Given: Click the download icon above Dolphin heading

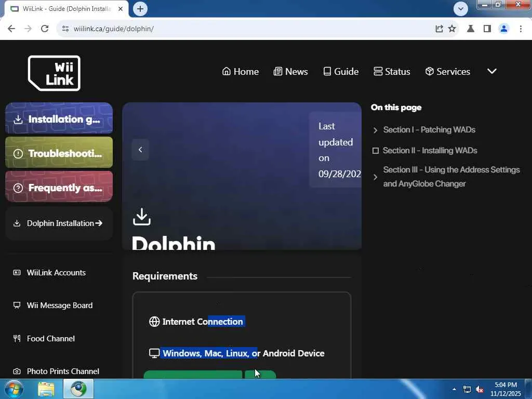Looking at the screenshot, I should click(x=141, y=217).
